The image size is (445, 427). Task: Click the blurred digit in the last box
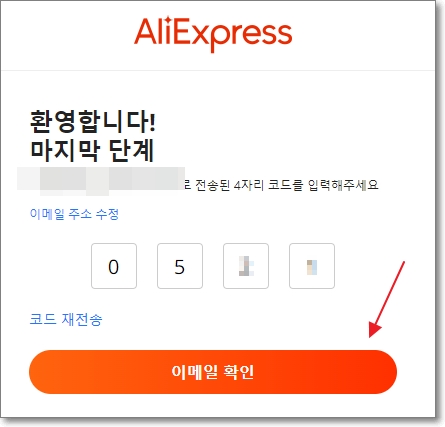point(312,267)
